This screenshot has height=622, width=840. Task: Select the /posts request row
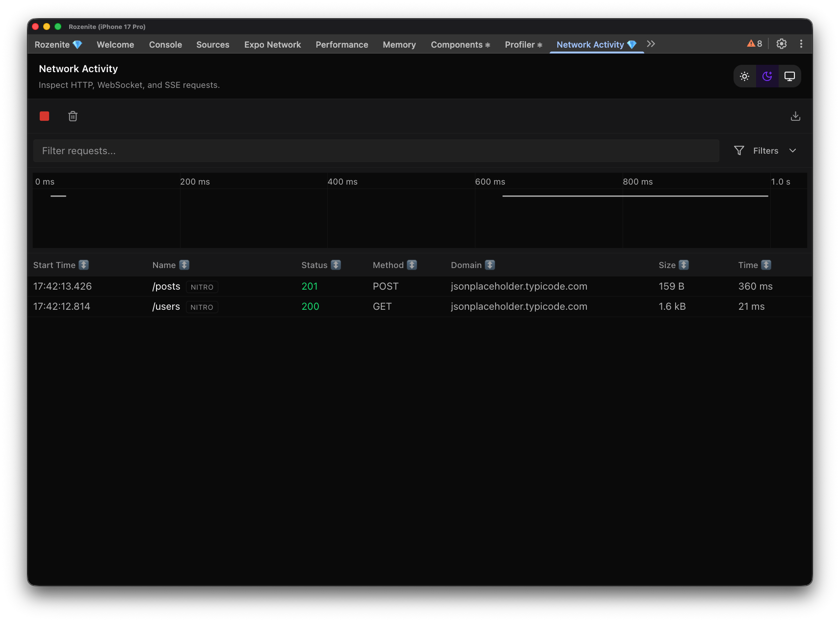[420, 286]
